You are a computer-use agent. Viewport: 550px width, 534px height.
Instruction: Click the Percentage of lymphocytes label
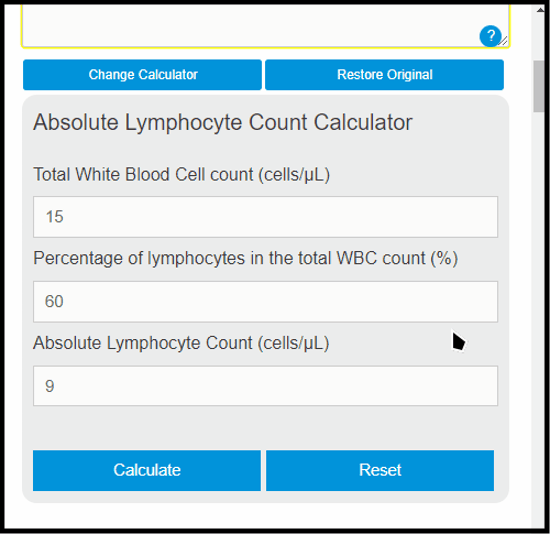pos(246,259)
